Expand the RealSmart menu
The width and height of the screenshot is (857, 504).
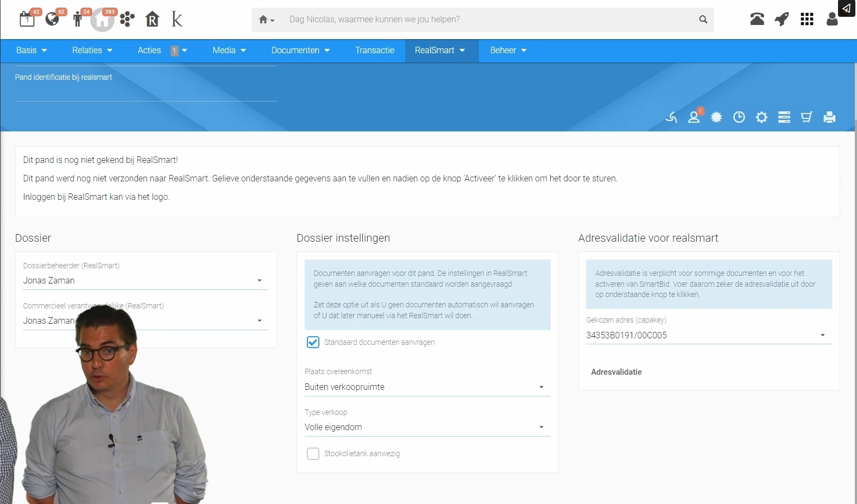440,51
